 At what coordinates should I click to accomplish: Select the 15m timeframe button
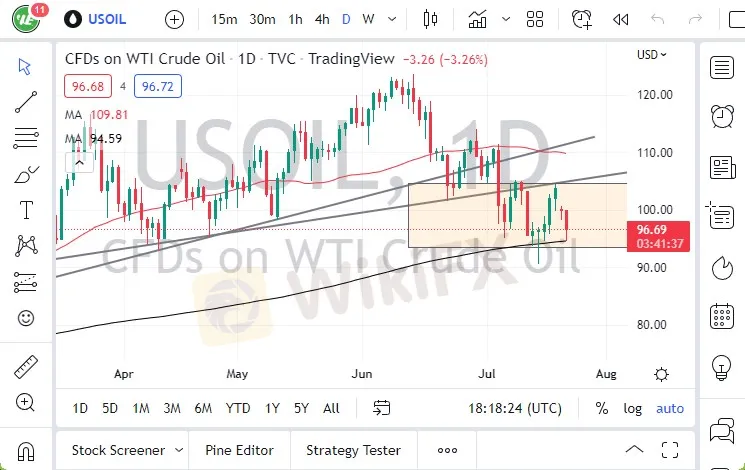(225, 19)
